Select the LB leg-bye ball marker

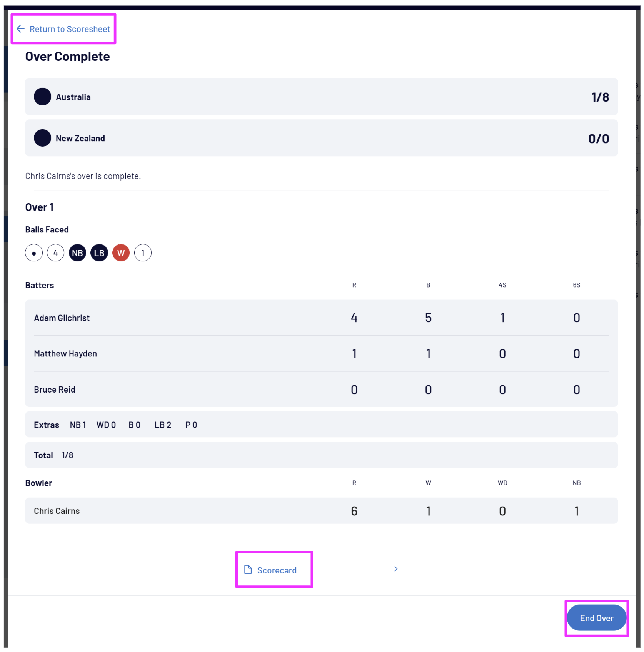pyautogui.click(x=99, y=253)
